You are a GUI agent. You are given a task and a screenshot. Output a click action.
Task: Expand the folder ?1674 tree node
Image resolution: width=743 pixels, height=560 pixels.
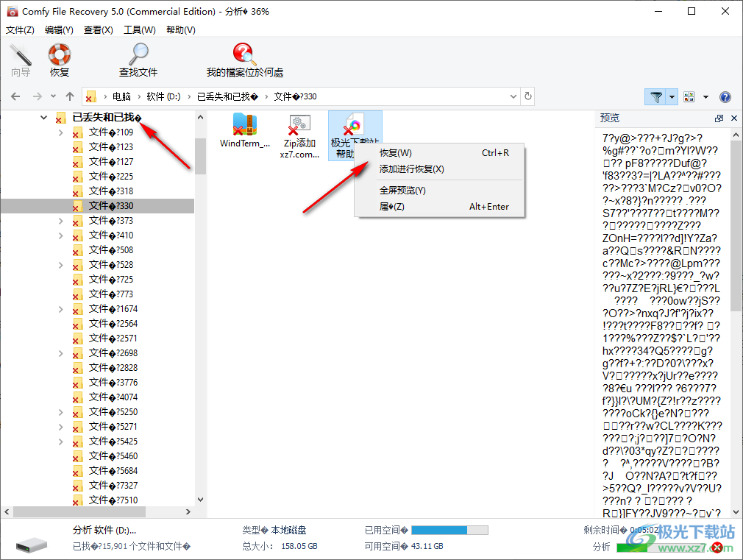click(60, 308)
